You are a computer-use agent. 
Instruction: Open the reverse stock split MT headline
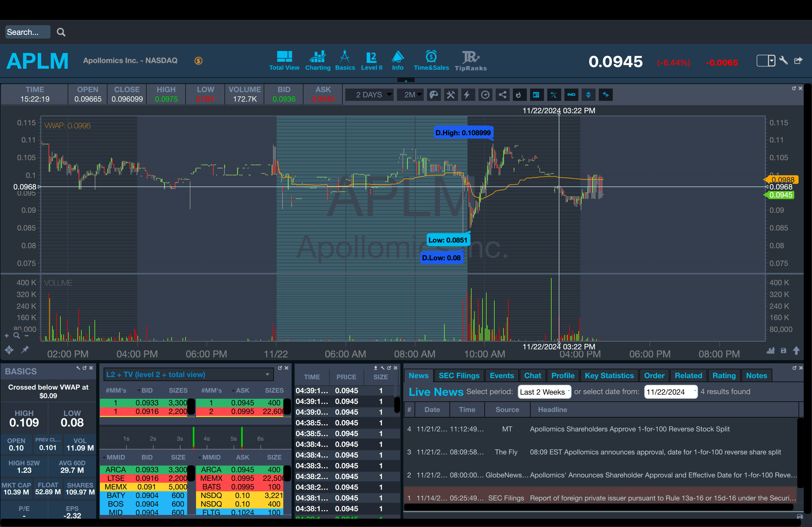point(629,429)
